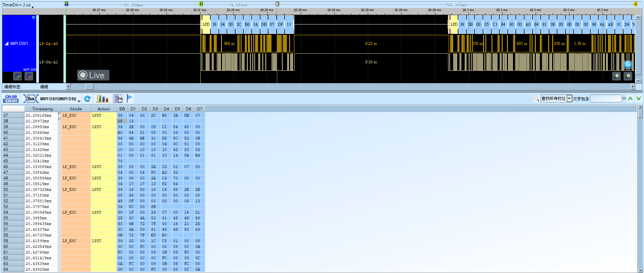Open the CH-00/CH-01 channel selector
The width and height of the screenshot is (644, 273).
click(11, 99)
